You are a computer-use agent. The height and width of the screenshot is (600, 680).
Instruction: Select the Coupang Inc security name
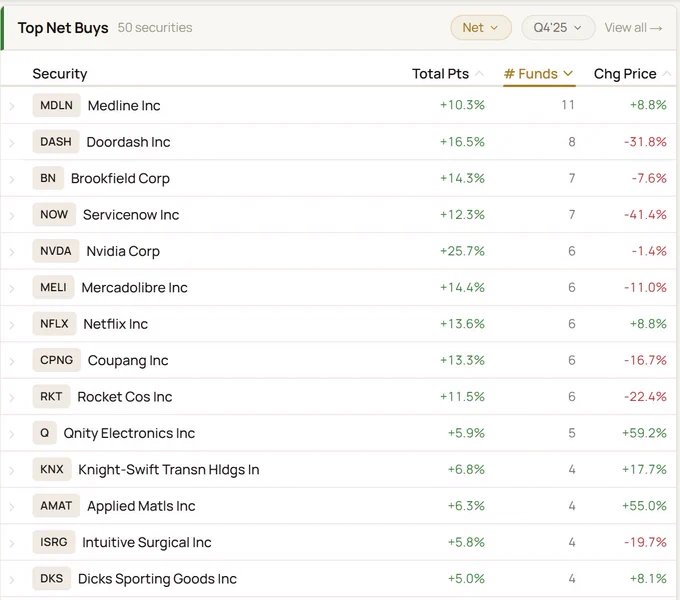[128, 361]
